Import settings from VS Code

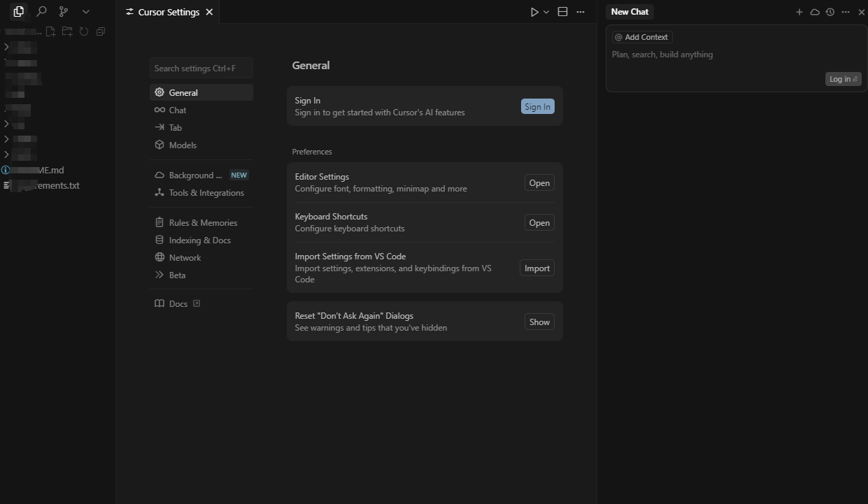[x=537, y=268]
